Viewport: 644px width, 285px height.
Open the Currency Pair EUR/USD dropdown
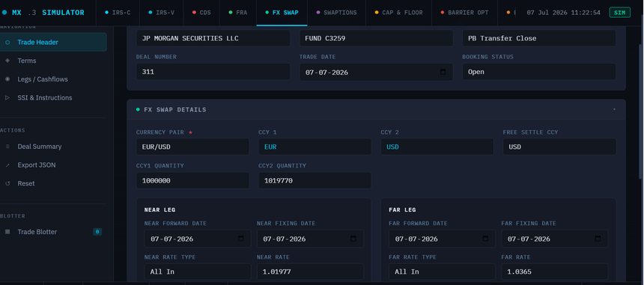tap(192, 147)
